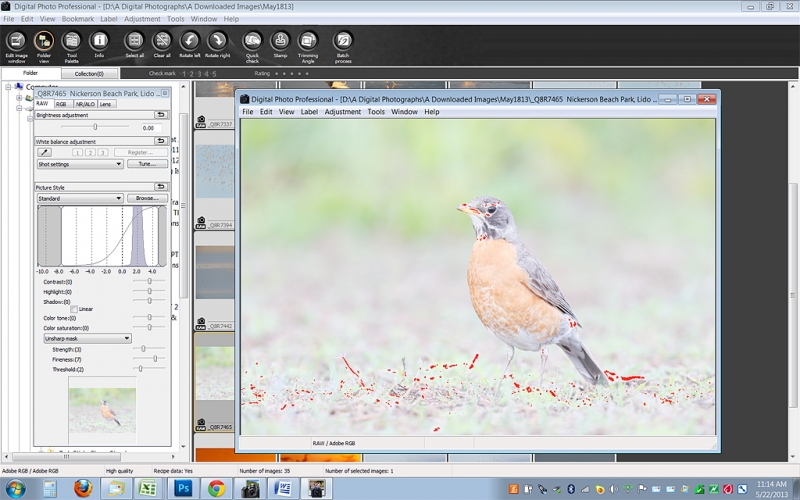Open Adjustment menu in main window

click(x=142, y=19)
